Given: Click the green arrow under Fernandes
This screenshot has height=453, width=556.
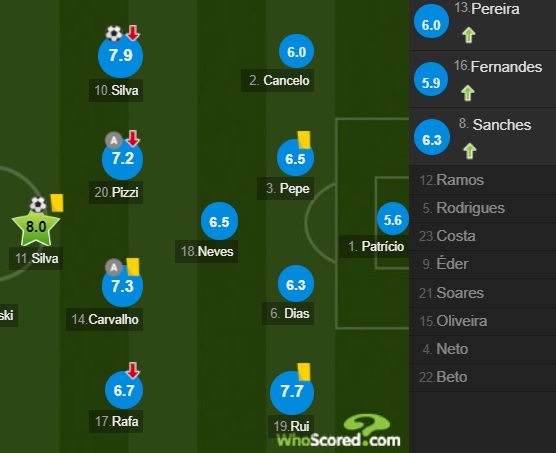Looking at the screenshot, I should point(468,93).
